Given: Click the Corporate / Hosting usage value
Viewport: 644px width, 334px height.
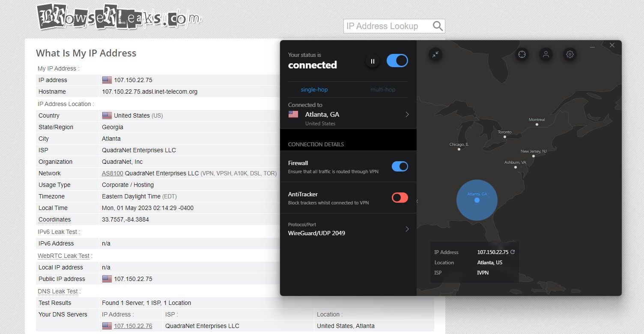Looking at the screenshot, I should tap(128, 185).
